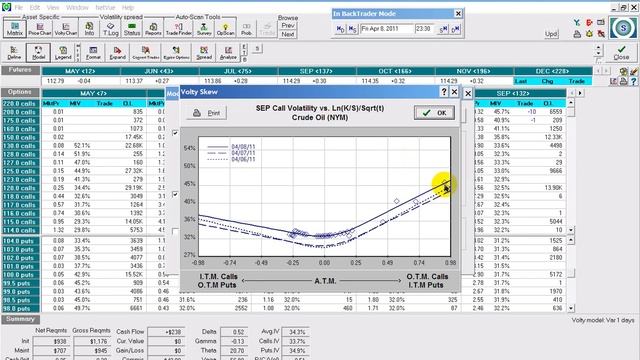Select the OCT <166> futures column header
The width and height of the screenshot is (640, 360).
(x=395, y=71)
